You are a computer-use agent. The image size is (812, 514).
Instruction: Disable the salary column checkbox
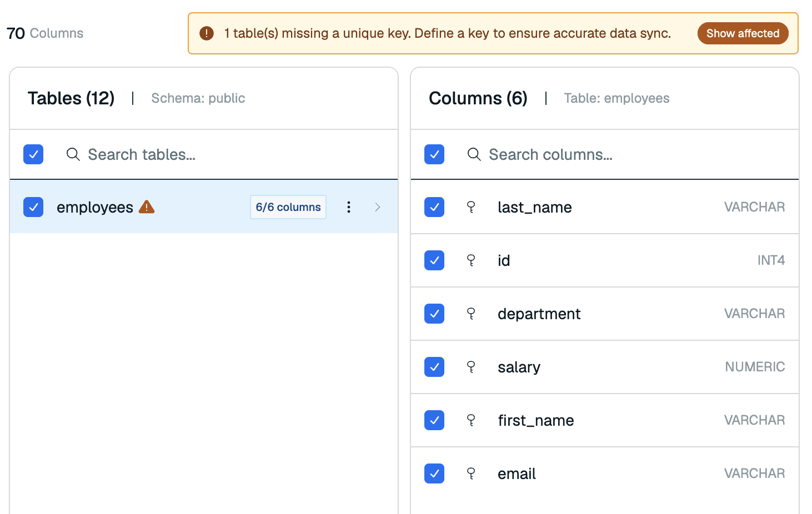click(x=434, y=367)
